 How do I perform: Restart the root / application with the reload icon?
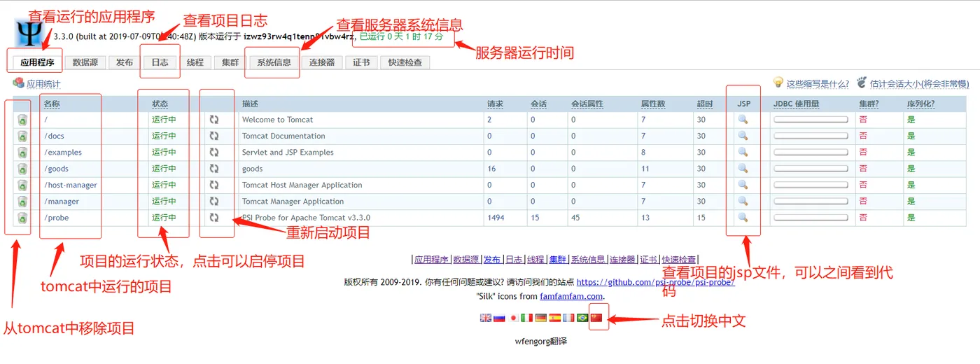(214, 120)
